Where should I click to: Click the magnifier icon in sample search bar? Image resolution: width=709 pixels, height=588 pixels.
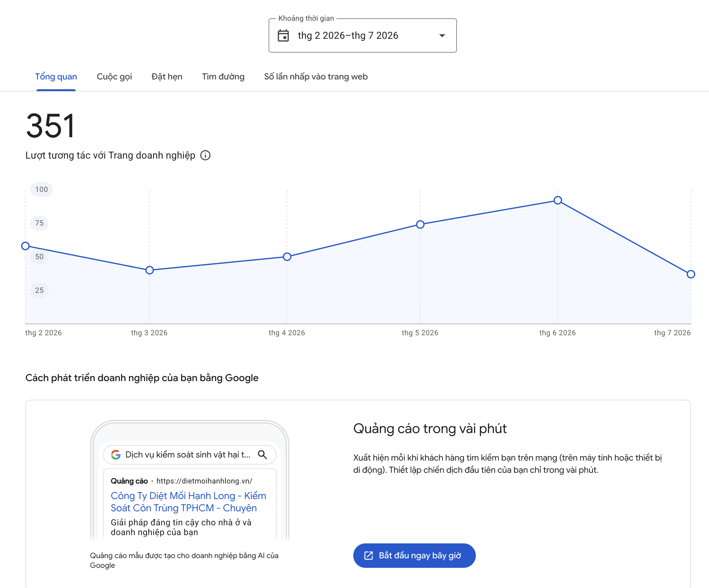262,455
